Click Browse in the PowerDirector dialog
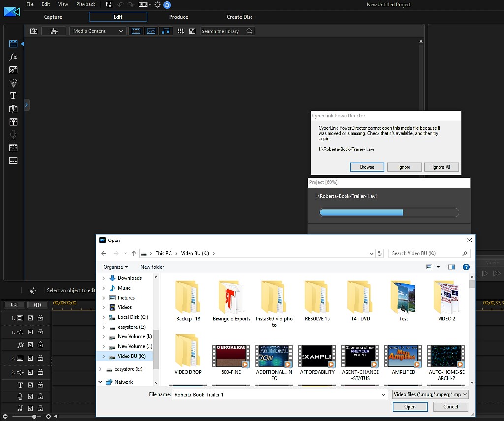This screenshot has height=421, width=504. 367,167
